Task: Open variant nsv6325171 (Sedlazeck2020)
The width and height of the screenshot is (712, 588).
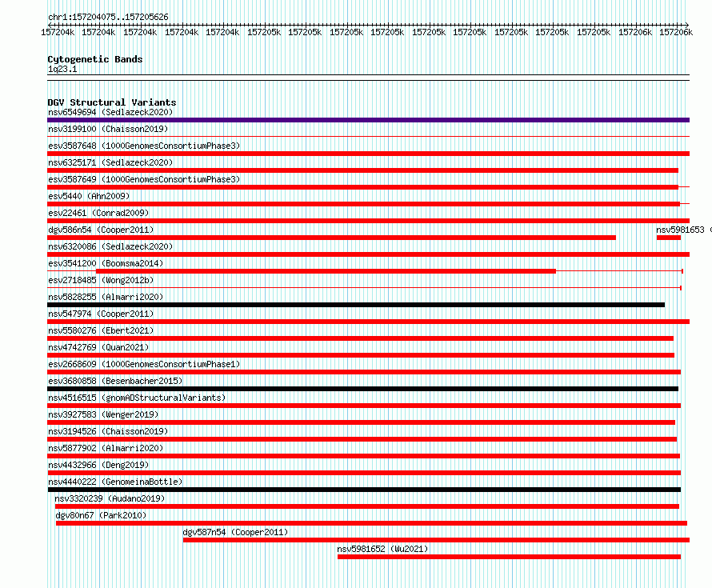Action: pos(110,162)
